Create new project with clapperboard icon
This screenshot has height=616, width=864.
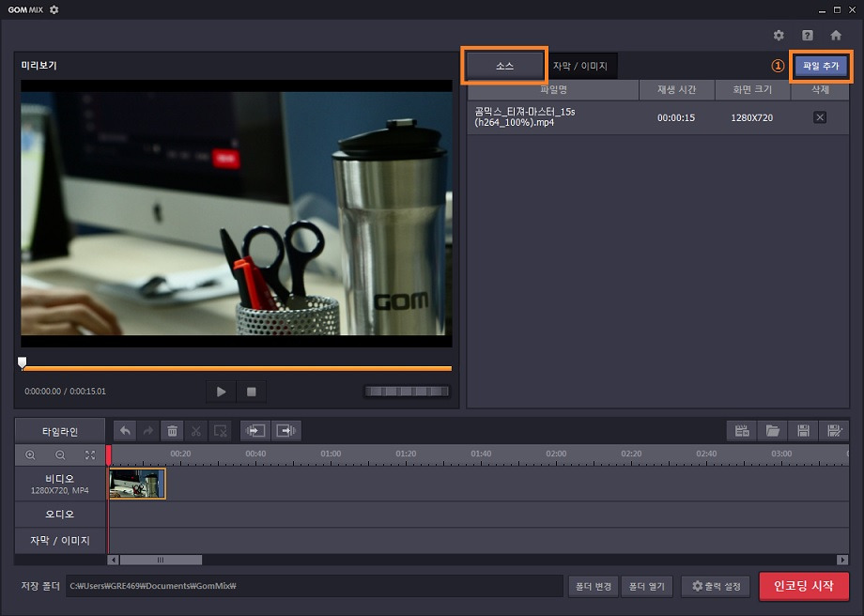742,431
